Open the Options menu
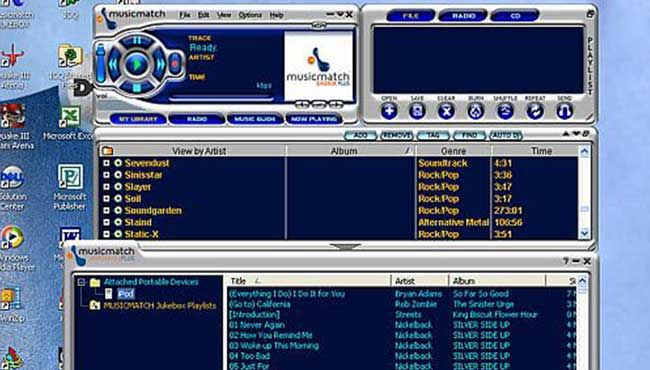Image resolution: width=650 pixels, height=370 pixels. click(x=250, y=15)
